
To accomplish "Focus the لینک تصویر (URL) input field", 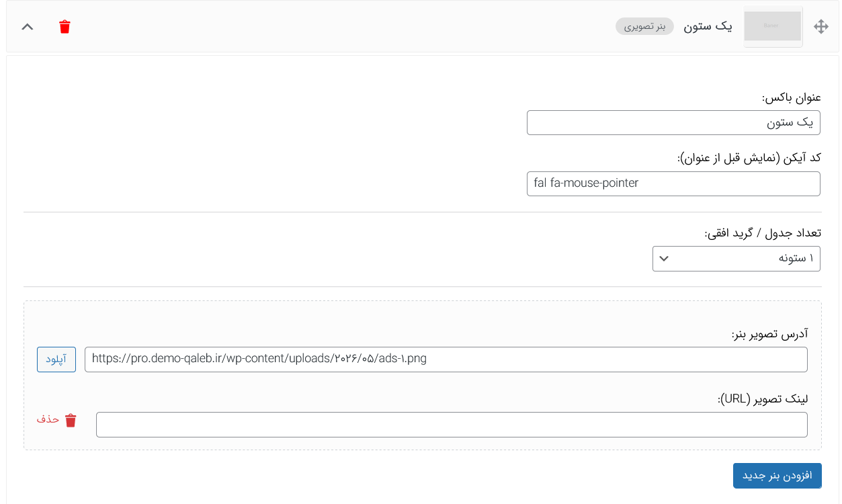I will [452, 425].
